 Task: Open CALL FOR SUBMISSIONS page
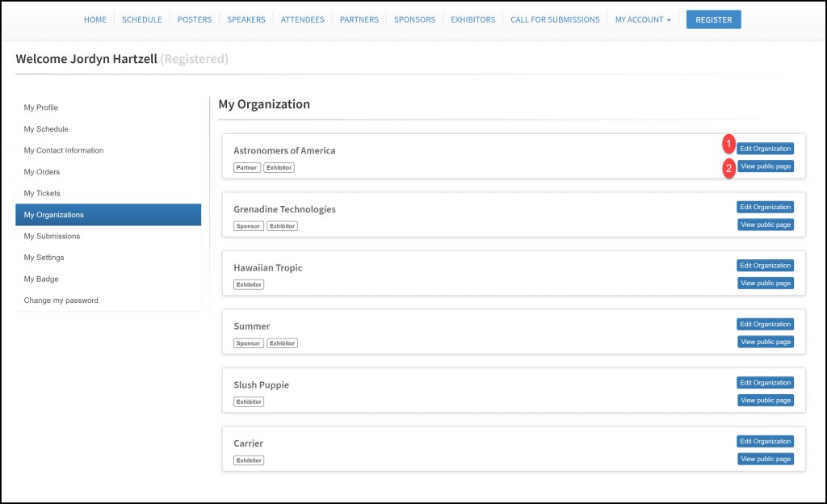pyautogui.click(x=555, y=19)
